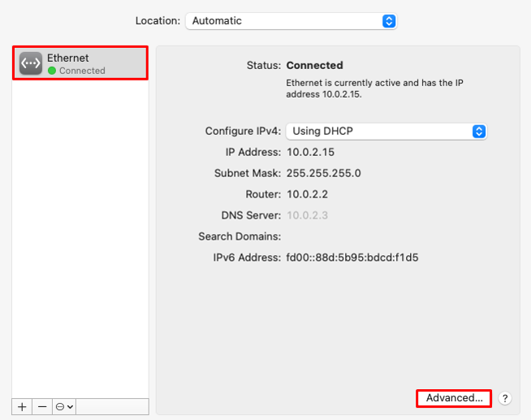
Task: Select the Ethernet service name in list
Action: tap(67, 58)
